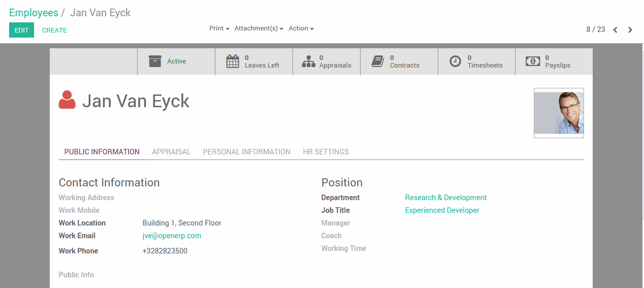Viewport: 644px width, 288px height.
Task: Open Contracts book icon
Action: (x=377, y=61)
